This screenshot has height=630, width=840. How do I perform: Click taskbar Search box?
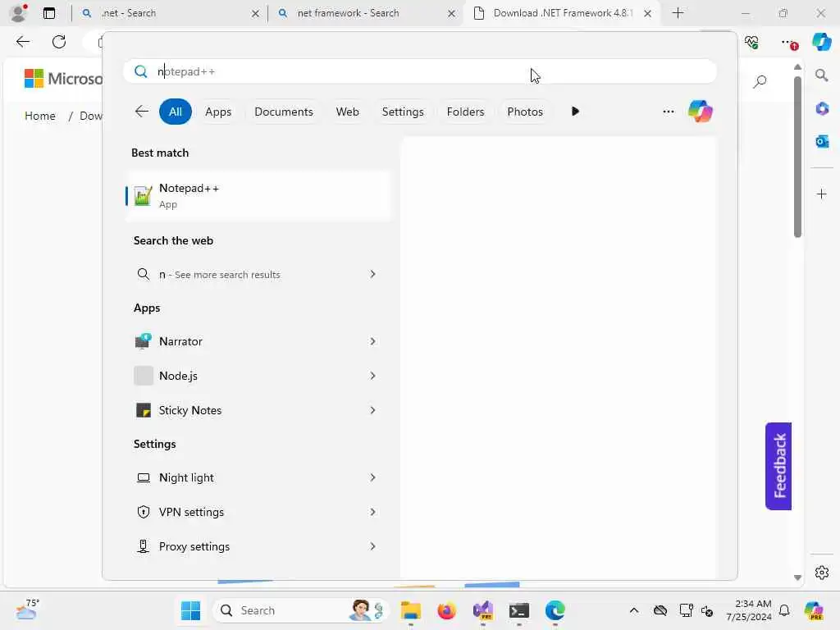tap(300, 610)
